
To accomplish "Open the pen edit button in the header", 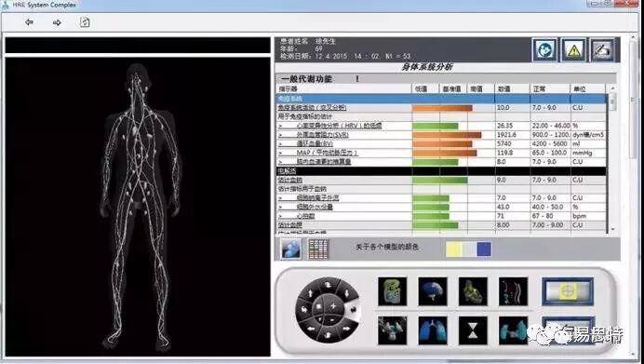I will coord(602,50).
